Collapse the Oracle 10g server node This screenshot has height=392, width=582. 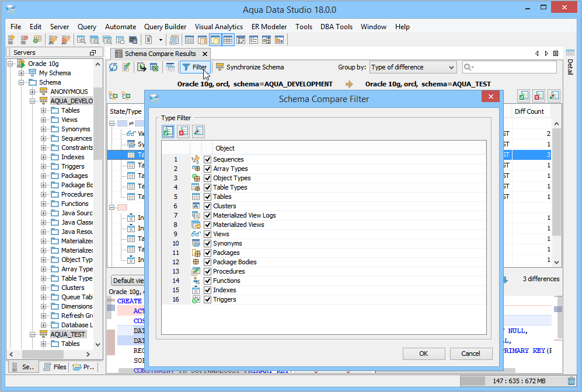(12, 64)
